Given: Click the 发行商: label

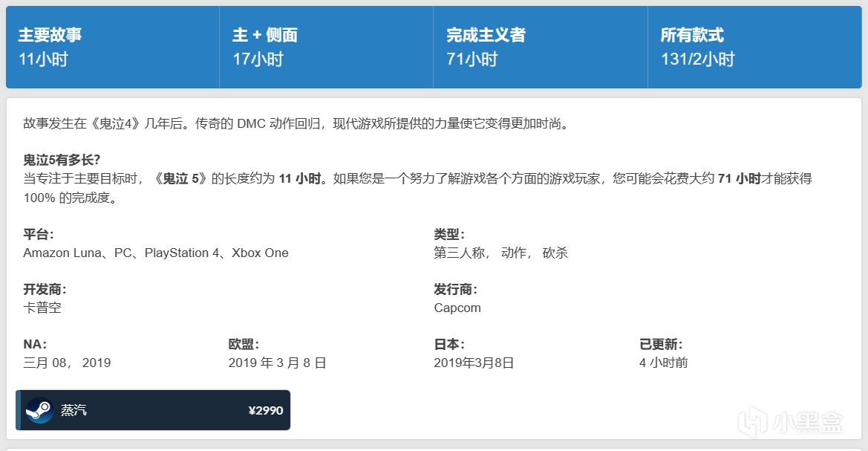Looking at the screenshot, I should tap(455, 289).
